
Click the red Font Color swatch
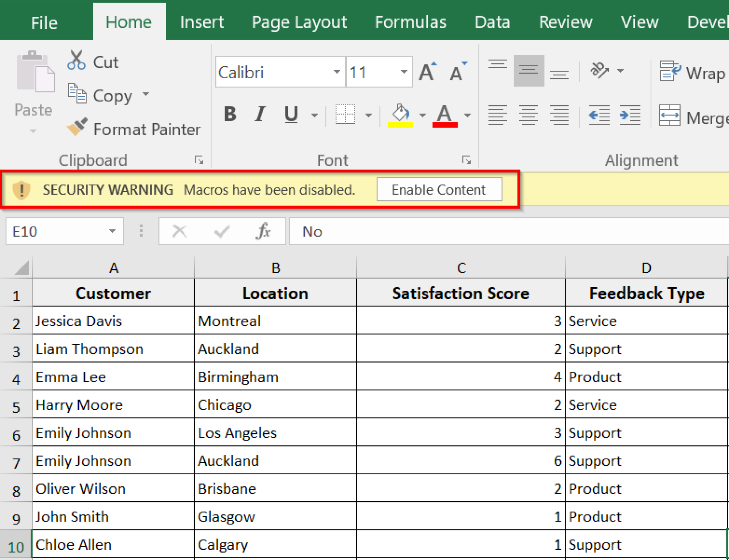pos(444,124)
